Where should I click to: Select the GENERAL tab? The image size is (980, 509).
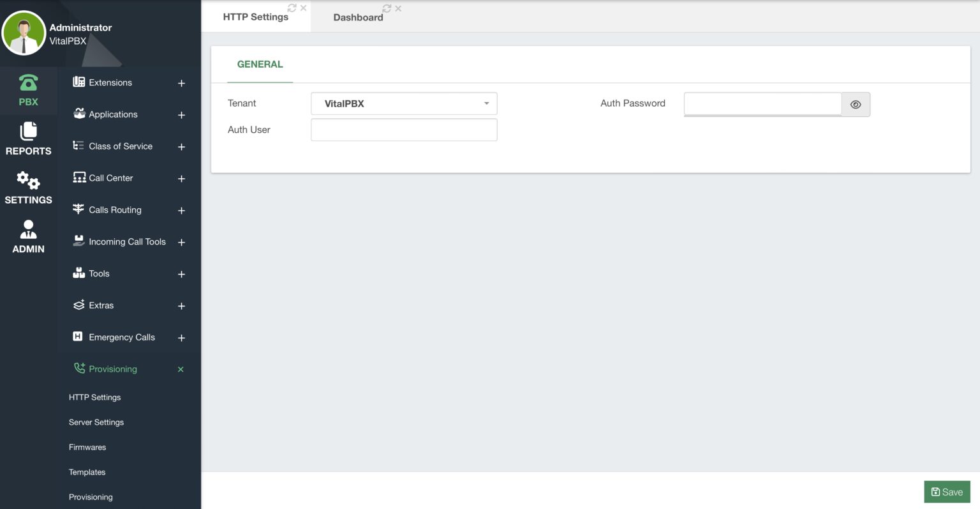pyautogui.click(x=260, y=64)
